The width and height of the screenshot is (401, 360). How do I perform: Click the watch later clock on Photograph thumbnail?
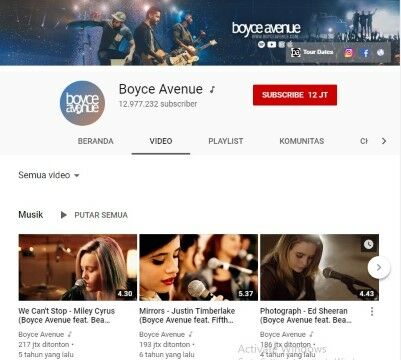coord(368,245)
